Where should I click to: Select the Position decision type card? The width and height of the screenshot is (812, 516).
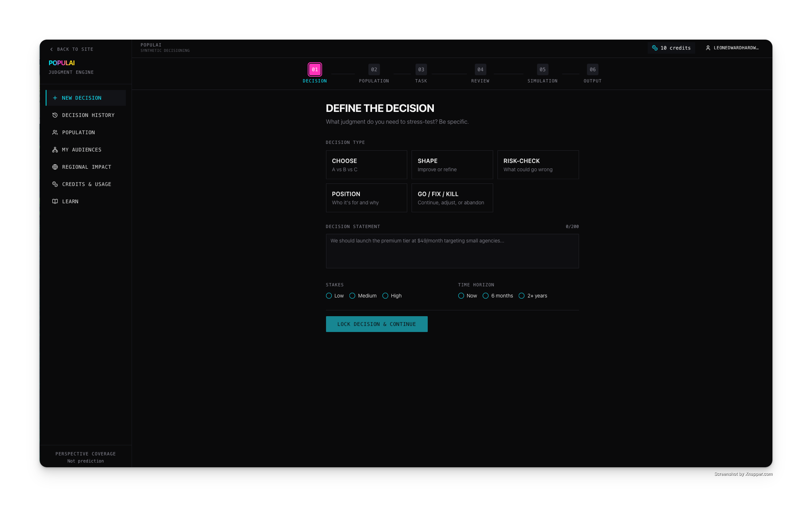coord(366,198)
